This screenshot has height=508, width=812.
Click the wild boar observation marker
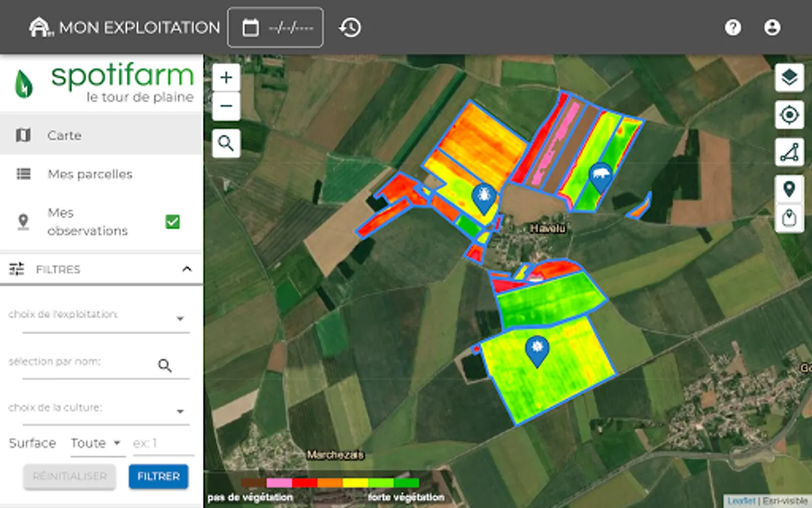pyautogui.click(x=600, y=177)
